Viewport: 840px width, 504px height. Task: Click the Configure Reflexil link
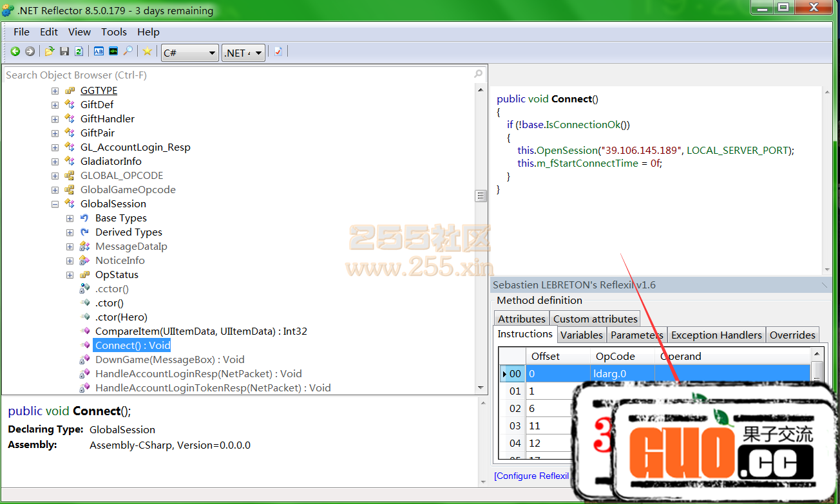point(531,476)
